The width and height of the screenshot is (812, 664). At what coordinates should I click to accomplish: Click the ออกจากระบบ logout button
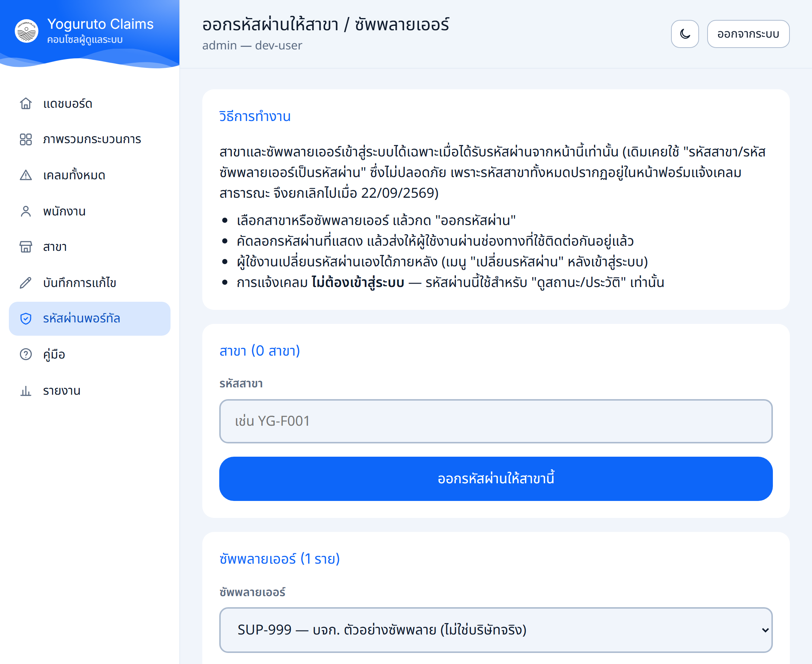[748, 34]
